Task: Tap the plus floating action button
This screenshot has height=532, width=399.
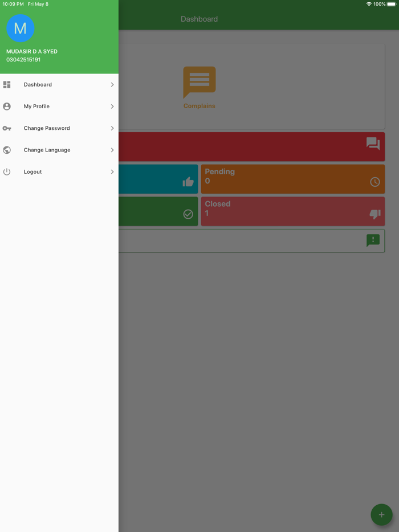Action: [381, 515]
